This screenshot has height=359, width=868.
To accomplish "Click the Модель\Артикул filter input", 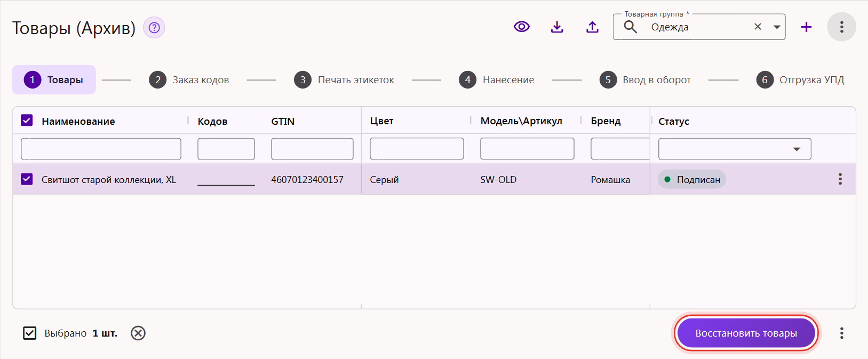I will (527, 149).
